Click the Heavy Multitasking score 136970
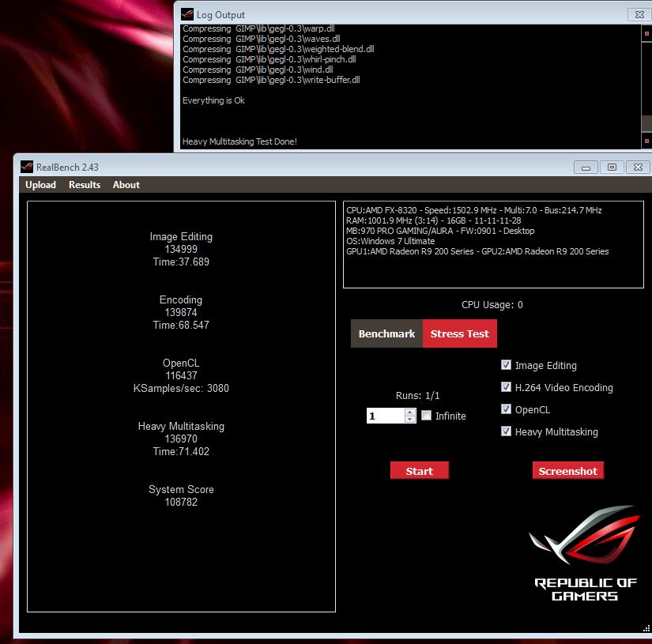The image size is (652, 644). [x=181, y=439]
